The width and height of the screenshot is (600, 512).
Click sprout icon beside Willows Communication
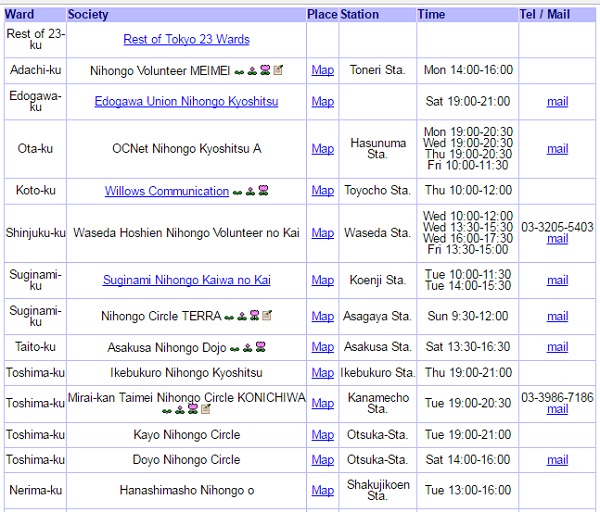238,192
